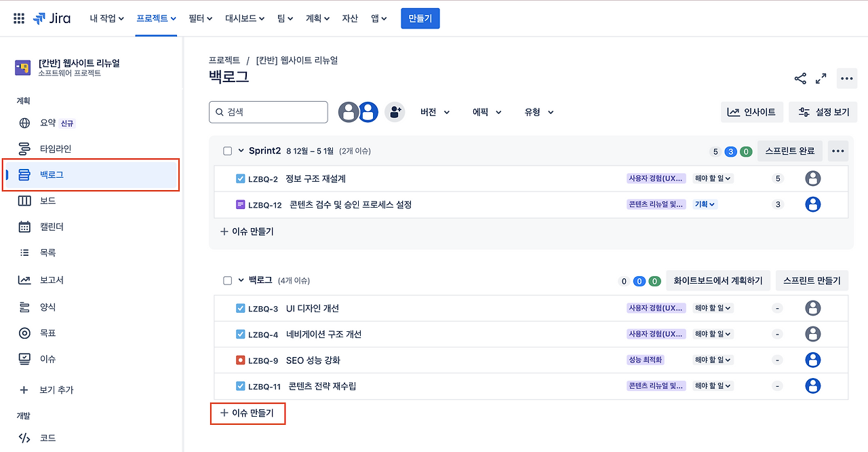Image resolution: width=868 pixels, height=452 pixels.
Task: Open more options for Sprint2
Action: coord(837,151)
